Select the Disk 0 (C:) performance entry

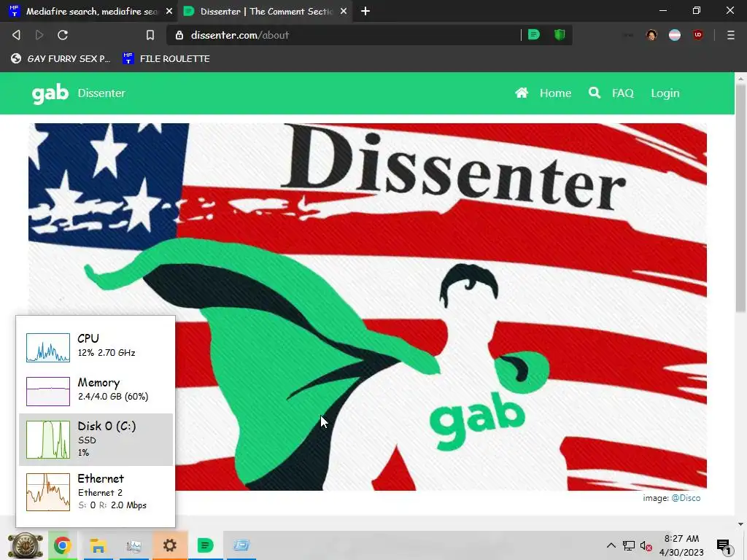[x=96, y=439]
